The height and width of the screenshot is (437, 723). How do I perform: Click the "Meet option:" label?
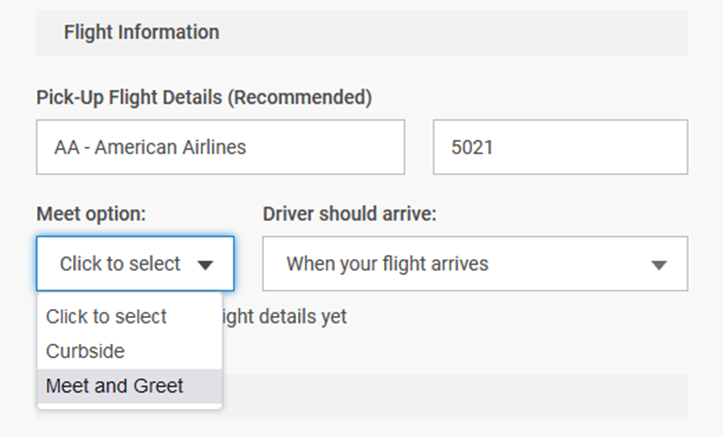91,214
